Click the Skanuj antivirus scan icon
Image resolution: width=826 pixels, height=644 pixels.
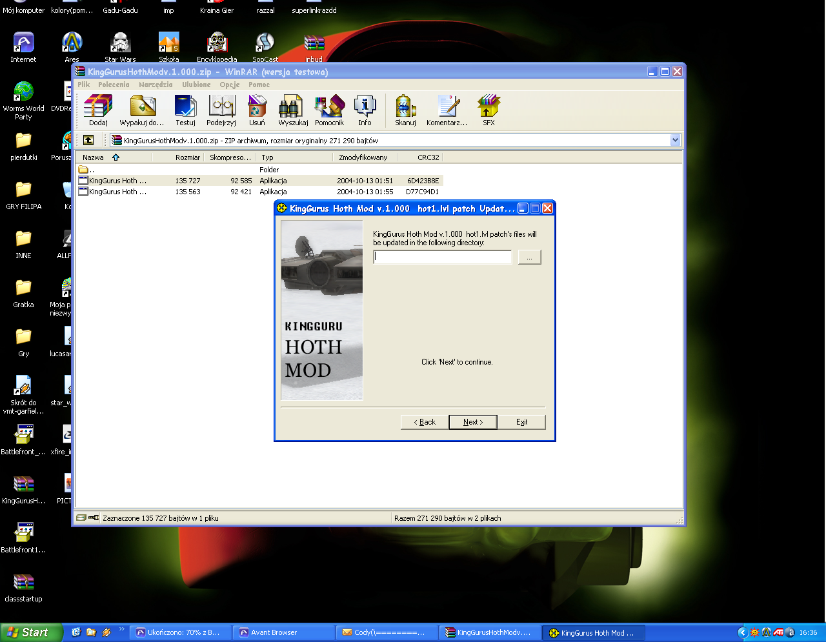pos(405,108)
